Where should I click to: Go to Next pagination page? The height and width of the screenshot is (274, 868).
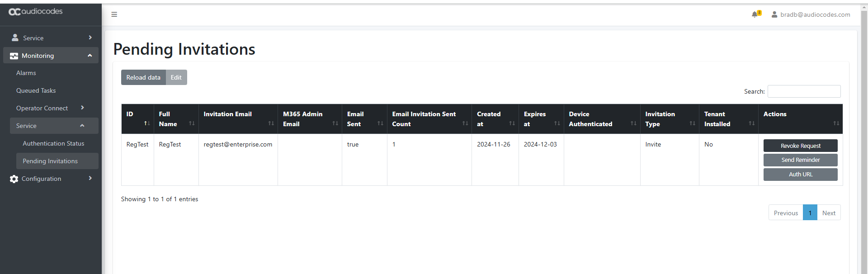tap(829, 213)
